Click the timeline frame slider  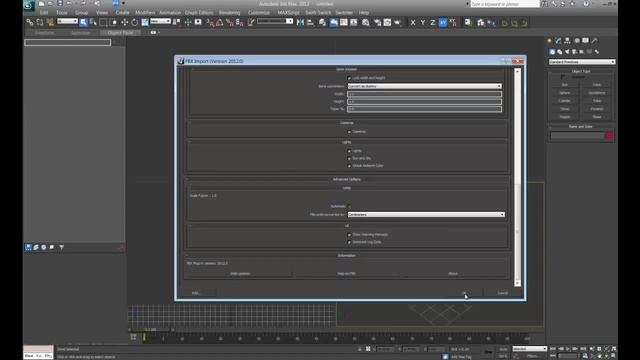(x=151, y=329)
